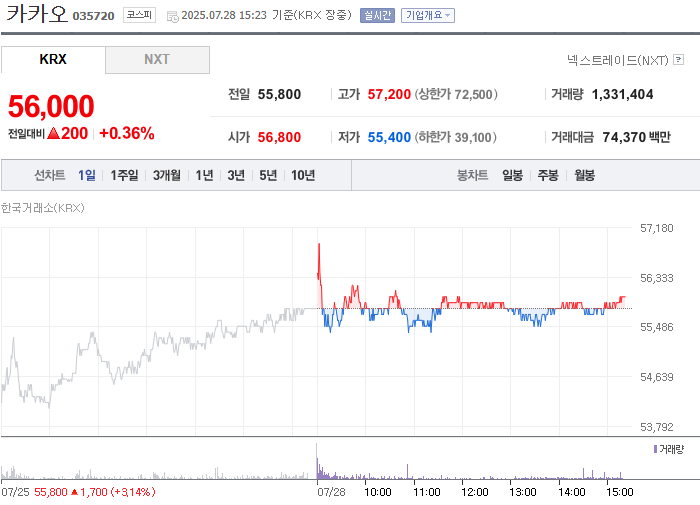The width and height of the screenshot is (700, 505).
Task: Show the 주봉 candle chart
Action: (x=548, y=175)
